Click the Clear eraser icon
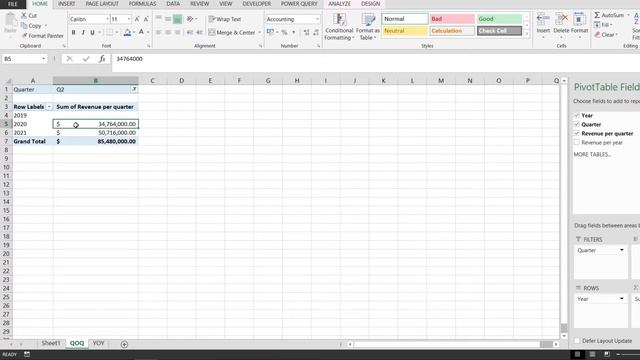 597,35
